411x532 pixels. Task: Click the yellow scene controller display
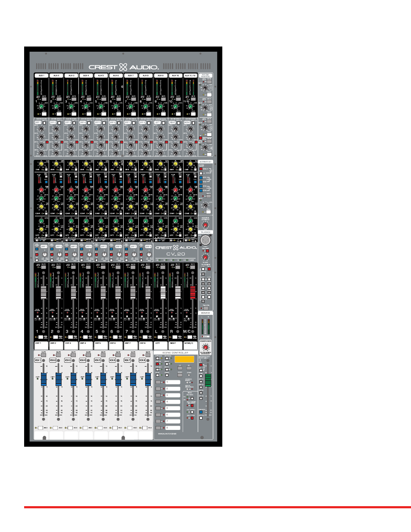[x=184, y=359]
